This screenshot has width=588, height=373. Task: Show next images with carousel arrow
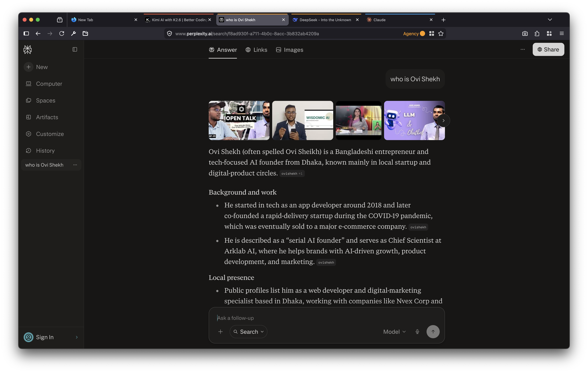point(443,121)
